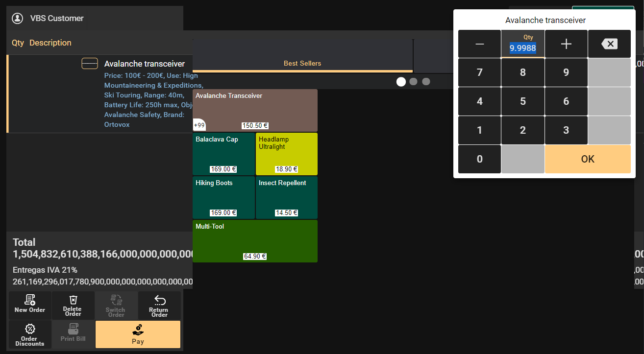Click the Qty input field
The image size is (644, 354).
click(x=522, y=48)
